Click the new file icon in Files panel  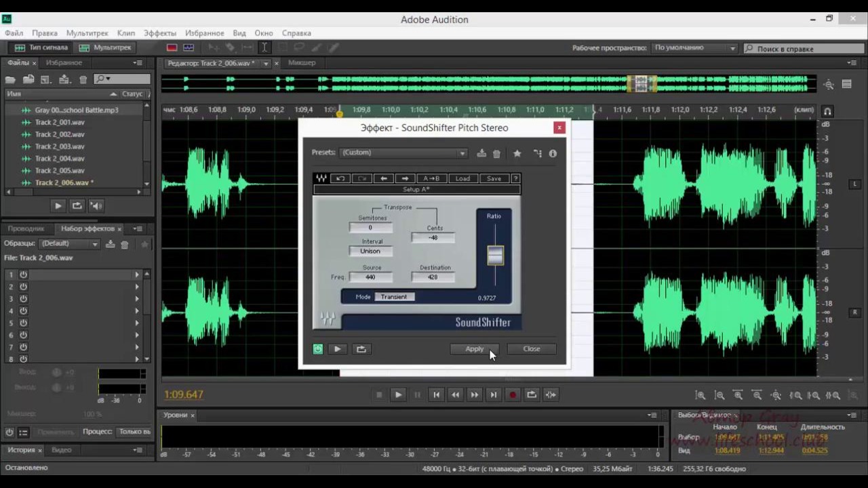[46, 79]
